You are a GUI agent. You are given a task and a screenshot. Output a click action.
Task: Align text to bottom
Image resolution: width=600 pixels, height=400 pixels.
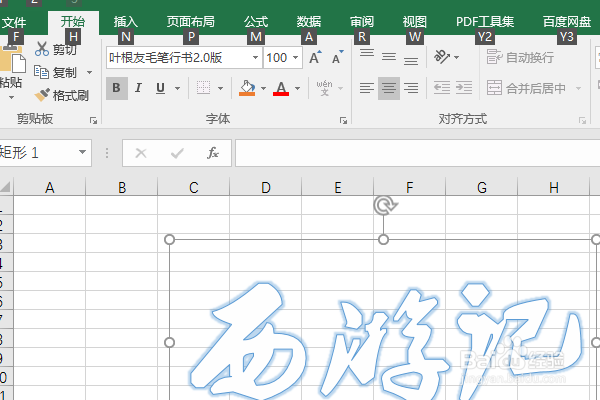coord(411,61)
